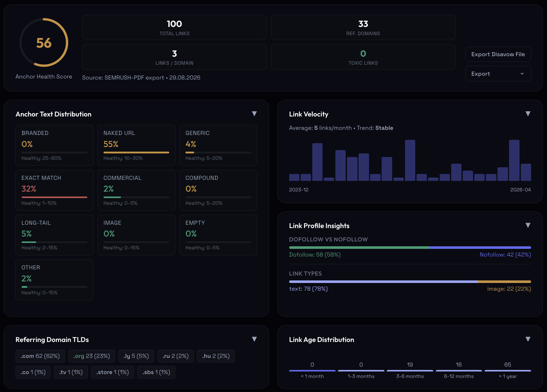Screen dimensions: 547x392
Task: Click the 2026-04 axis label in Link Velocity
Action: coord(521,190)
